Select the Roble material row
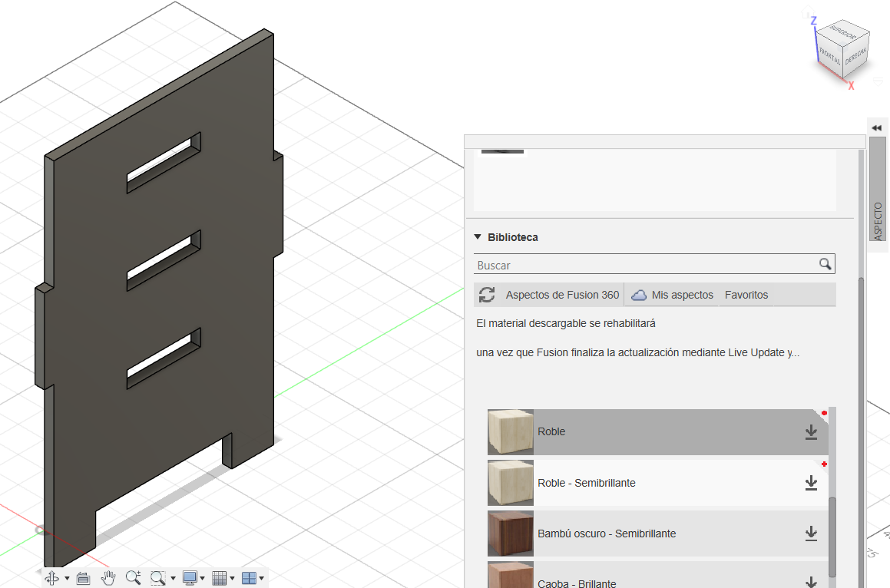 pyautogui.click(x=658, y=432)
